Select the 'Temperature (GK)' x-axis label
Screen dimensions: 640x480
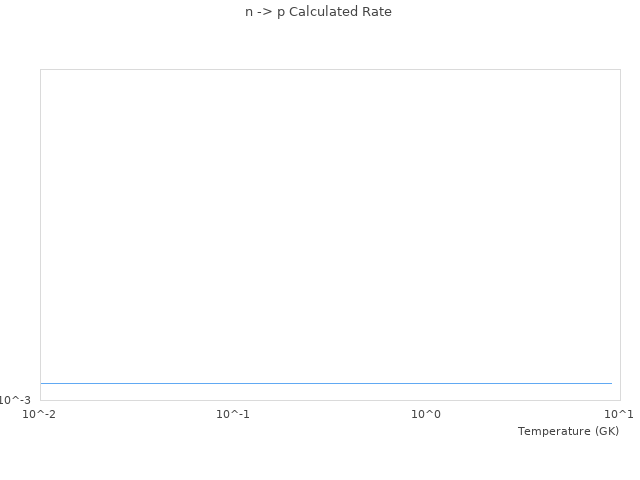point(568,431)
